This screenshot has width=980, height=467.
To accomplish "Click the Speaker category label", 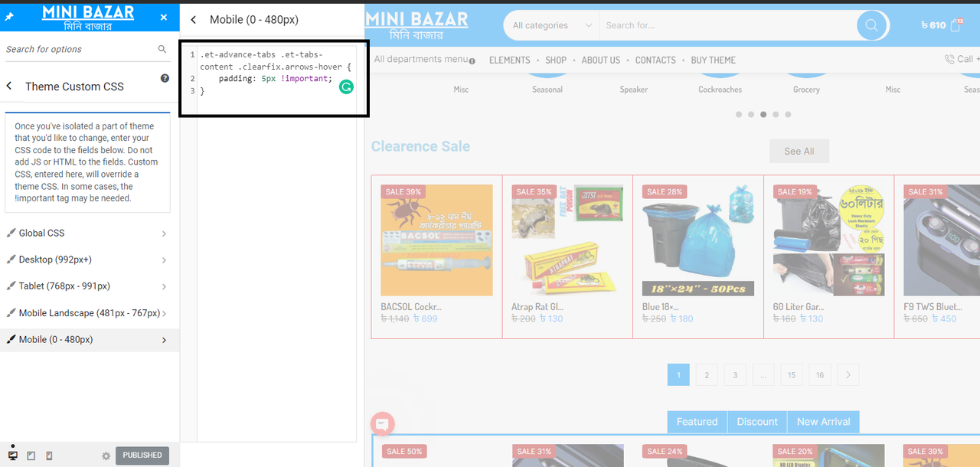I will 634,90.
